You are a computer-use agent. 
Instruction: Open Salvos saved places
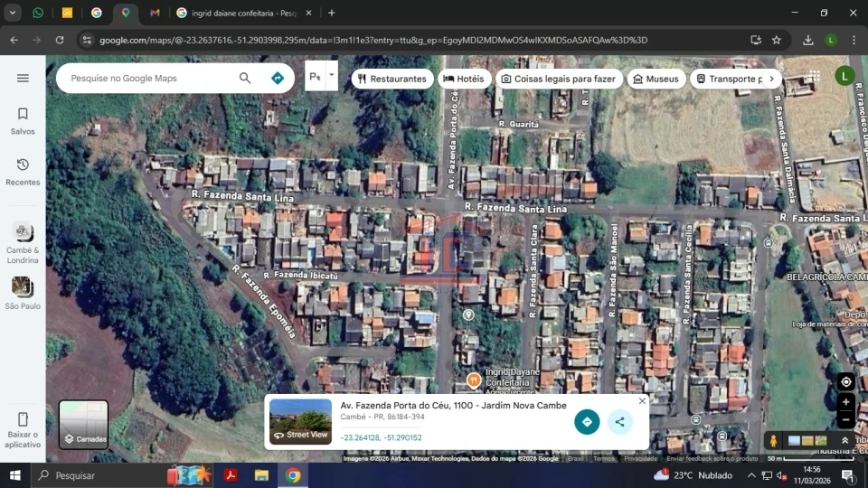[23, 120]
